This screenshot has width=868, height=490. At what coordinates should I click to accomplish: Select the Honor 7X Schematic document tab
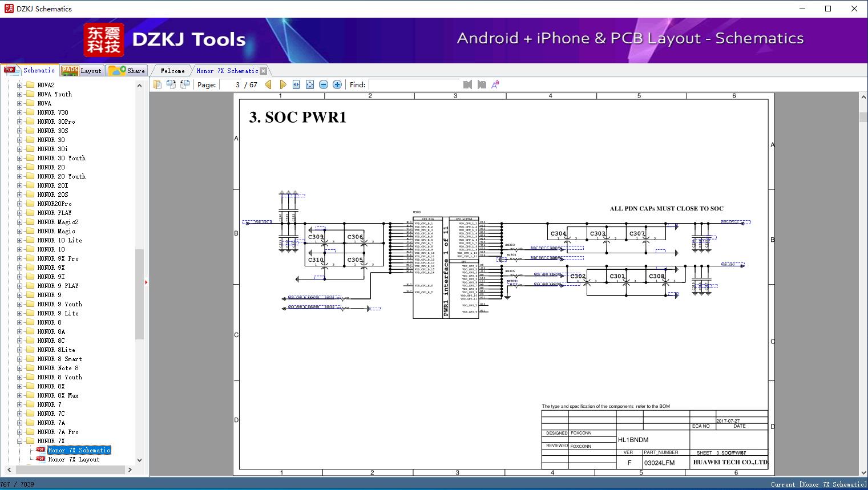[227, 71]
